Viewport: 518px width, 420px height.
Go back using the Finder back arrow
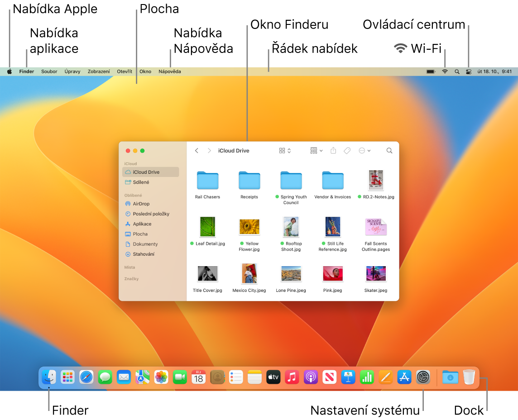(197, 150)
